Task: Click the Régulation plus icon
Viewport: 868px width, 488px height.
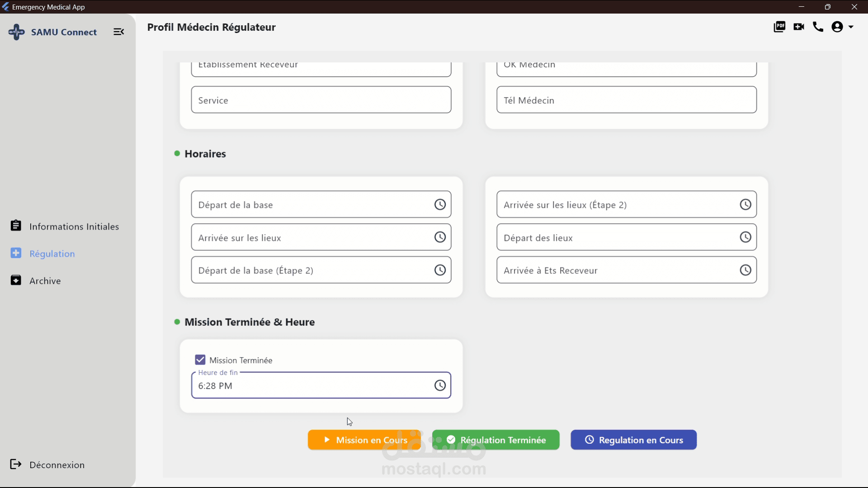Action: tap(16, 253)
